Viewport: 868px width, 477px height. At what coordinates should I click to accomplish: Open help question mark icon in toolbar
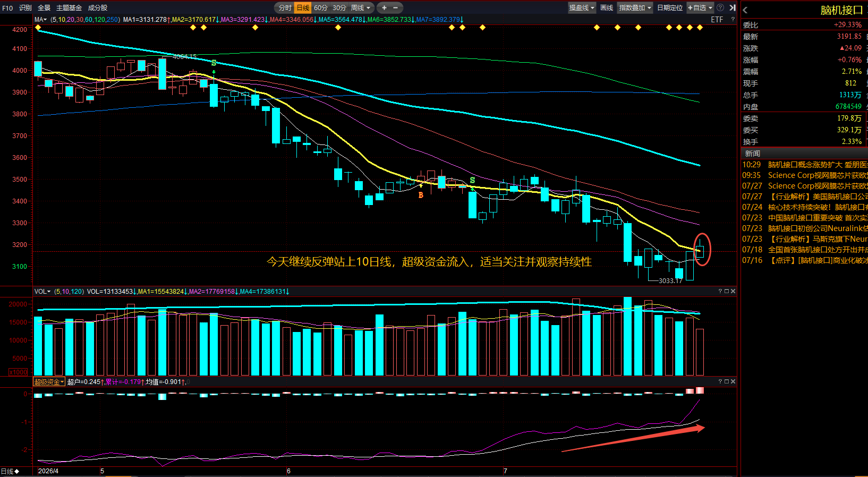(720, 7)
